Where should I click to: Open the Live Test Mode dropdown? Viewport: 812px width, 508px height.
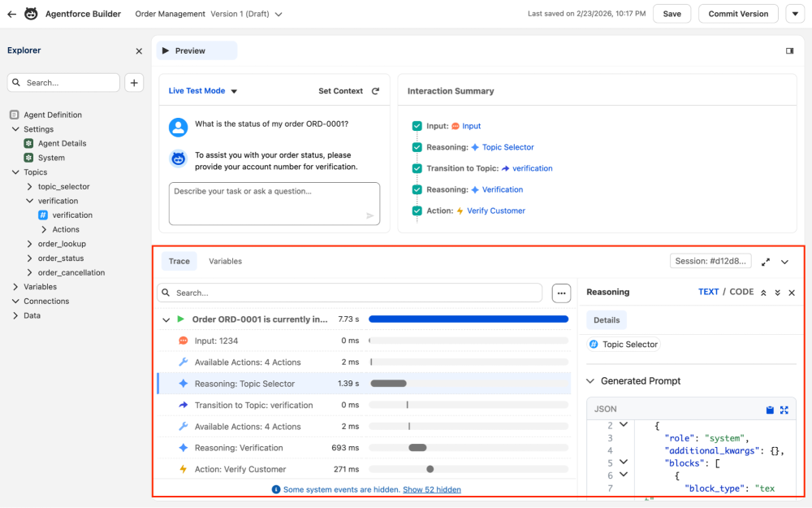(234, 92)
